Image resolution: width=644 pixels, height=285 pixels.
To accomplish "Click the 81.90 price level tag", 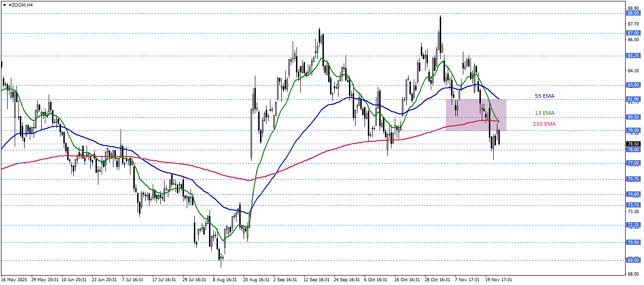I will click(633, 99).
